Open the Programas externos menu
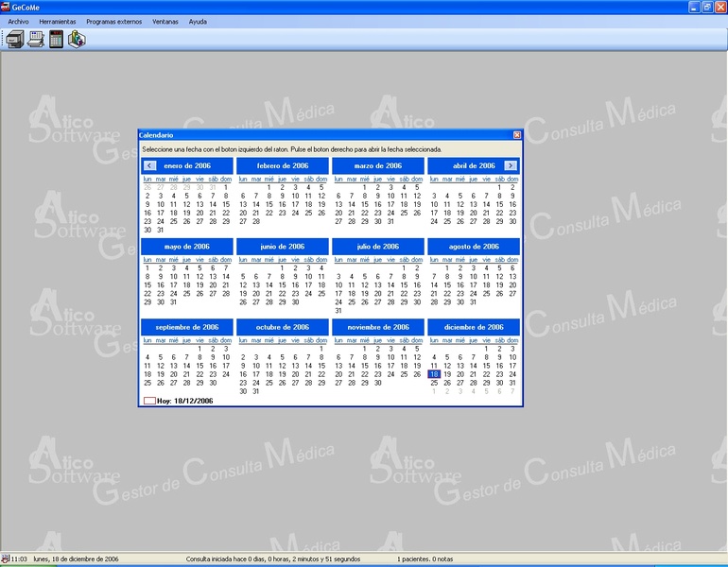This screenshot has height=567, width=728. (113, 22)
